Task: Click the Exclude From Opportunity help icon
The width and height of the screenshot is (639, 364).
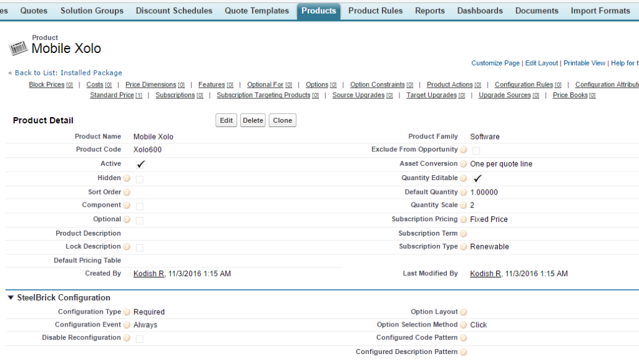Action: coord(464,150)
